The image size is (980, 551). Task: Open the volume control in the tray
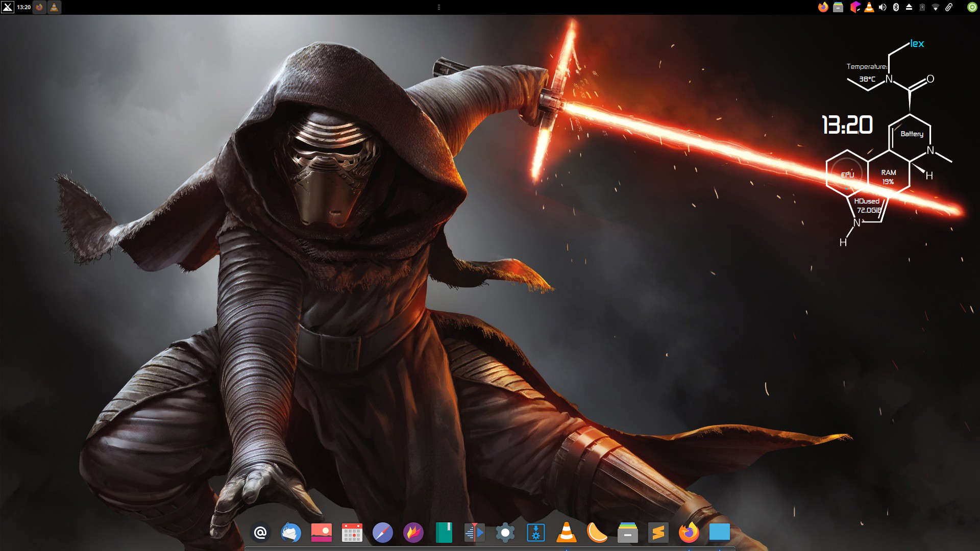883,7
